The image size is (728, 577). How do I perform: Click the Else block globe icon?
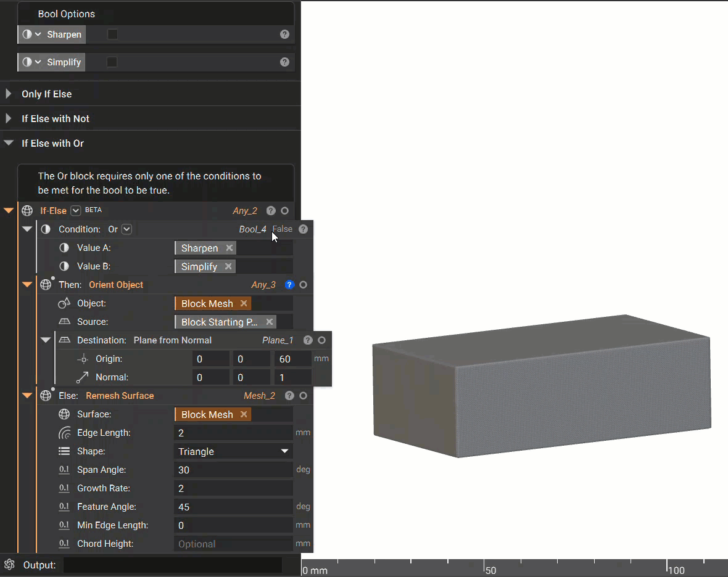46,396
